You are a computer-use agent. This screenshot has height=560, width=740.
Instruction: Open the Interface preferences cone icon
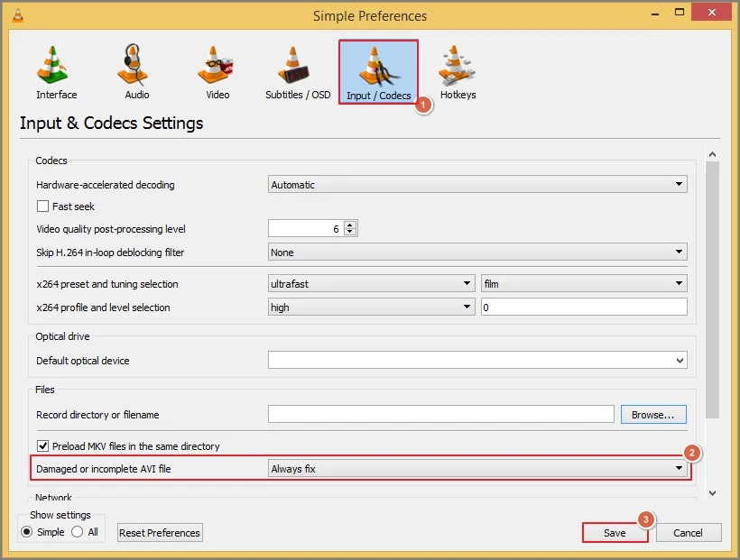53,65
